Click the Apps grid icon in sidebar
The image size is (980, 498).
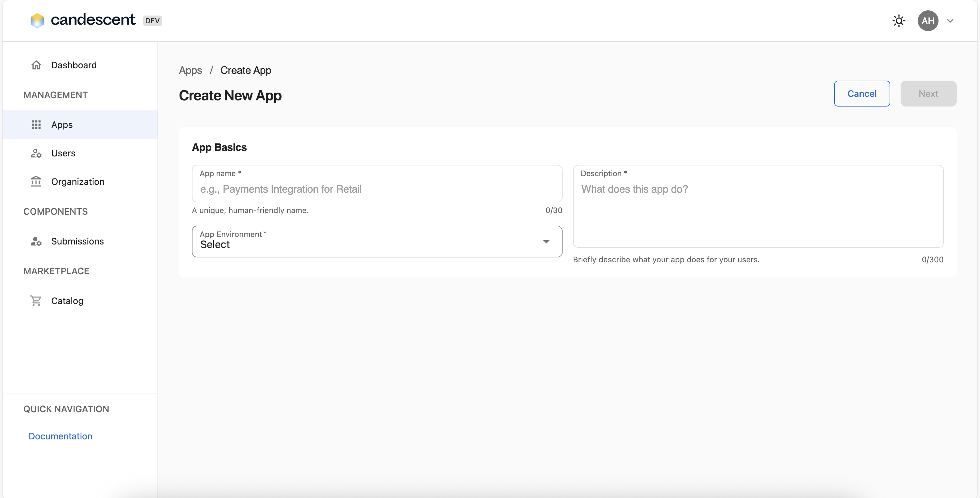(36, 125)
